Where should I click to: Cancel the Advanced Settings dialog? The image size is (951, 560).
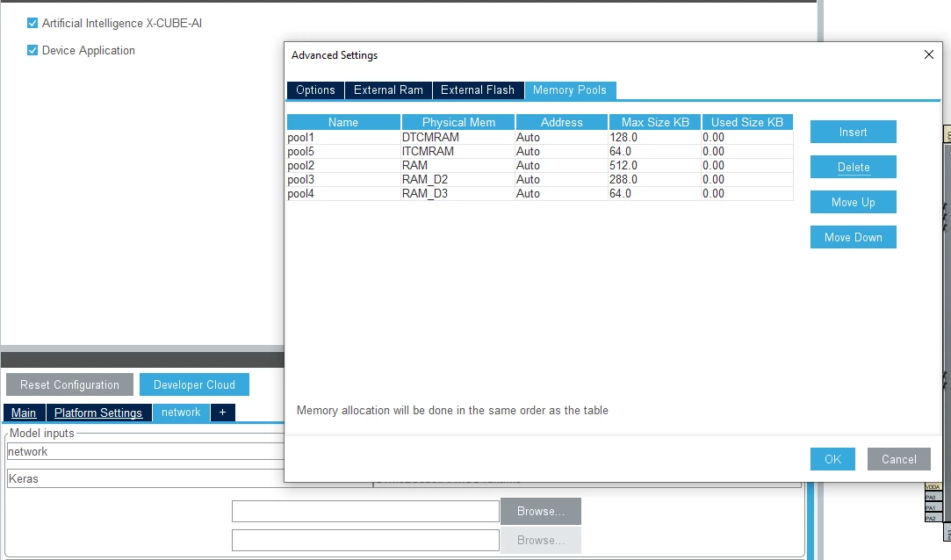click(899, 459)
